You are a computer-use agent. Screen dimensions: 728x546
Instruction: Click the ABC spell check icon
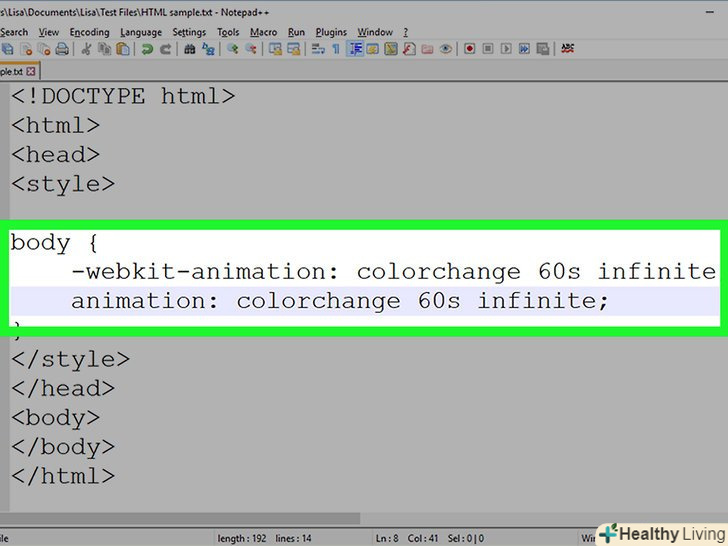(567, 48)
